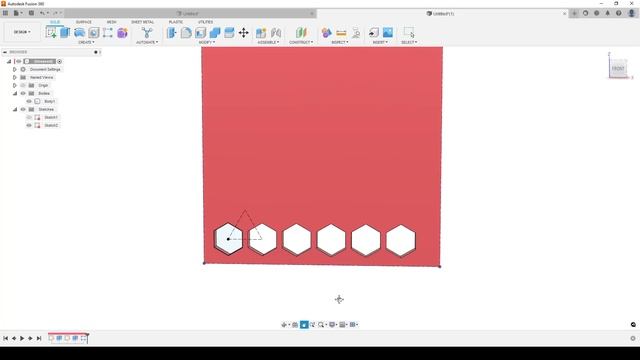Switch to the Surface tab
Image resolution: width=640 pixels, height=360 pixels.
(x=84, y=22)
